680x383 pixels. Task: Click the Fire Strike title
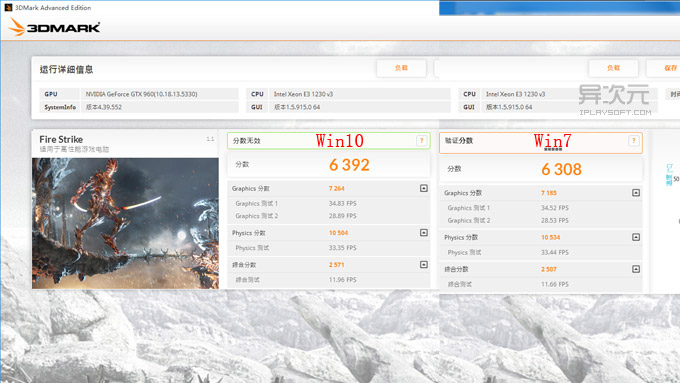pos(61,139)
